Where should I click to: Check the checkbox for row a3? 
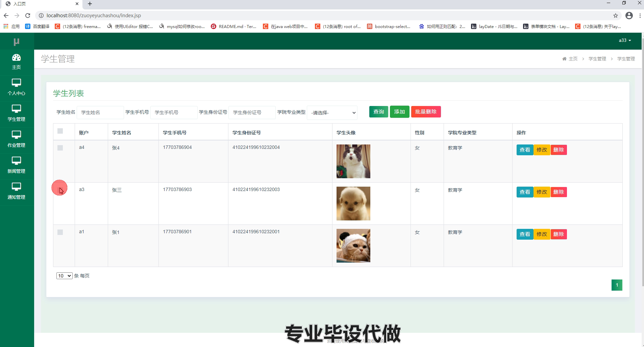pyautogui.click(x=60, y=190)
